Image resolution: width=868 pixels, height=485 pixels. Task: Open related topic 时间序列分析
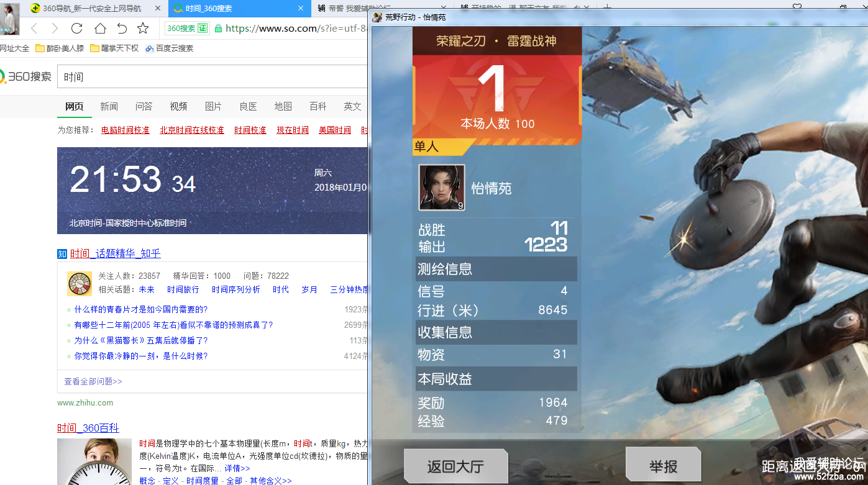tap(236, 289)
